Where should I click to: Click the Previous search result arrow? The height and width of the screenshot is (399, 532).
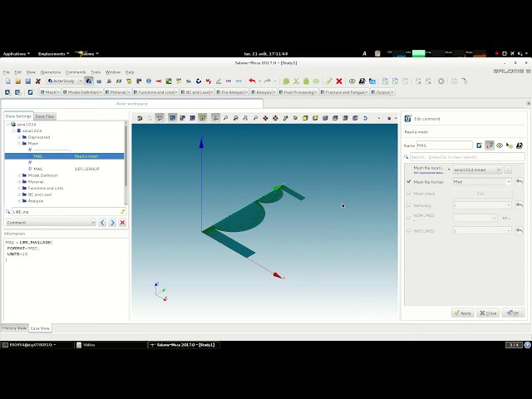point(102,223)
